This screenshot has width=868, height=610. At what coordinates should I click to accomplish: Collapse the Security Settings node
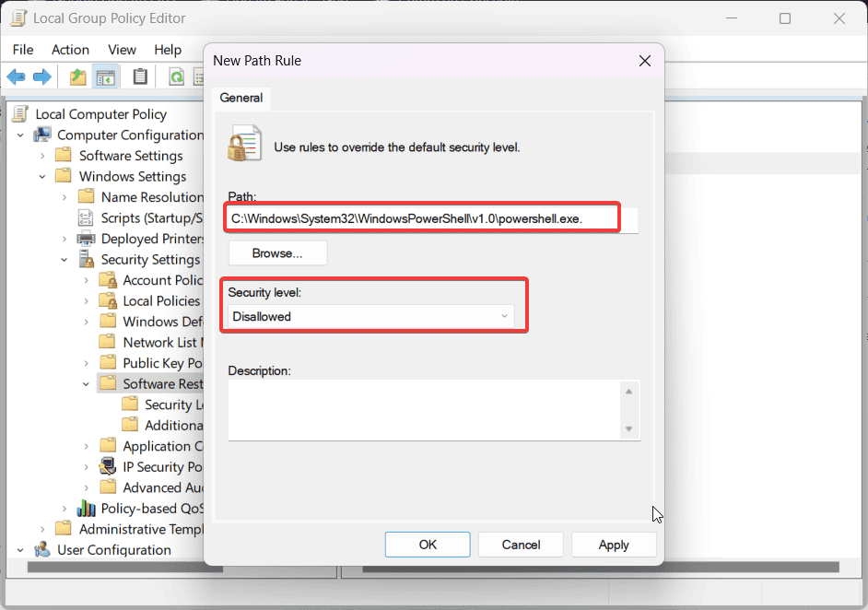pos(65,260)
